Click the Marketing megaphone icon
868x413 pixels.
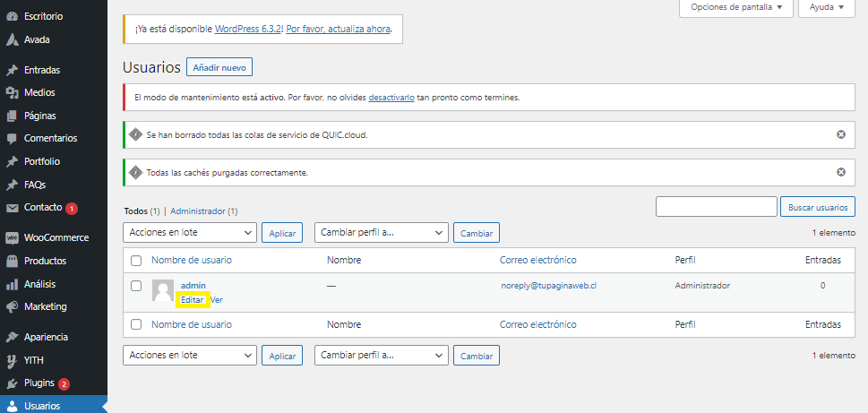click(x=12, y=306)
